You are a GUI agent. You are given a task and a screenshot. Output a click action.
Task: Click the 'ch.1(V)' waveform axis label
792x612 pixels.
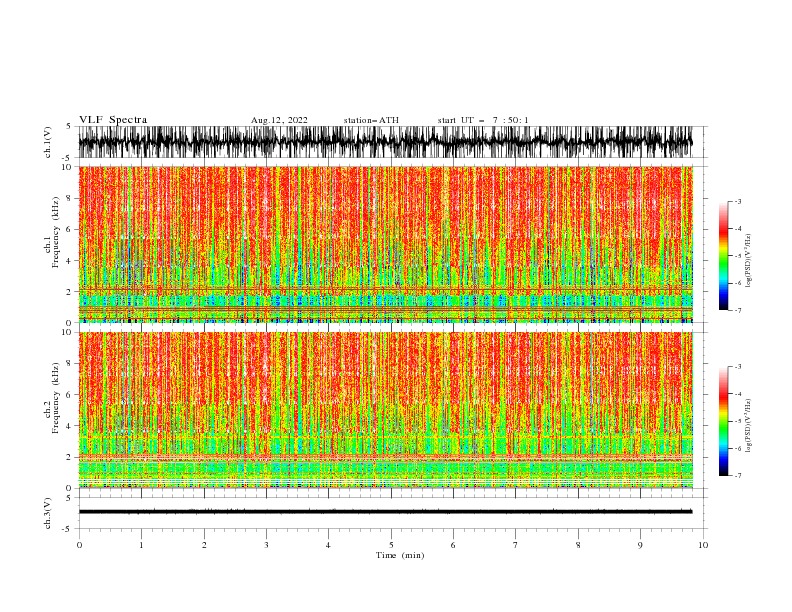click(48, 142)
